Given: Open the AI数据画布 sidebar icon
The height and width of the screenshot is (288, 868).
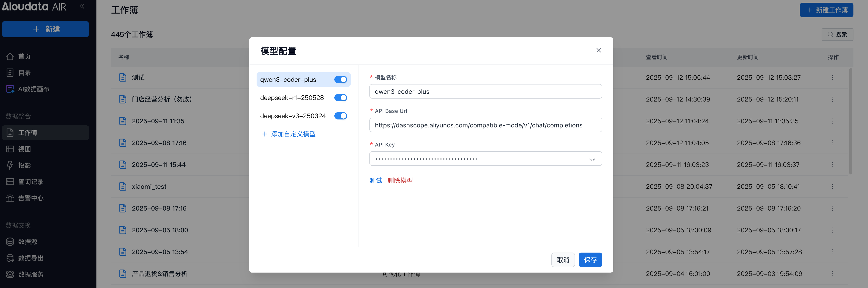Looking at the screenshot, I should click(x=10, y=89).
